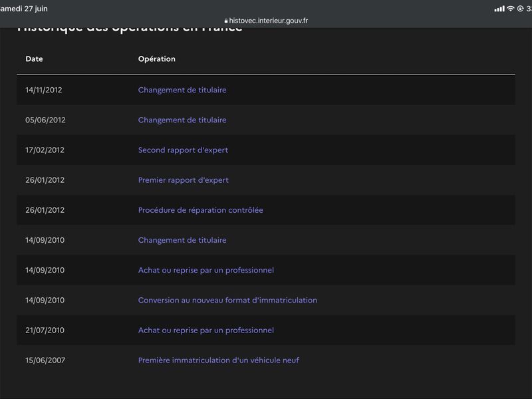
Task: Tap the Wi-Fi status icon
Action: tap(511, 9)
